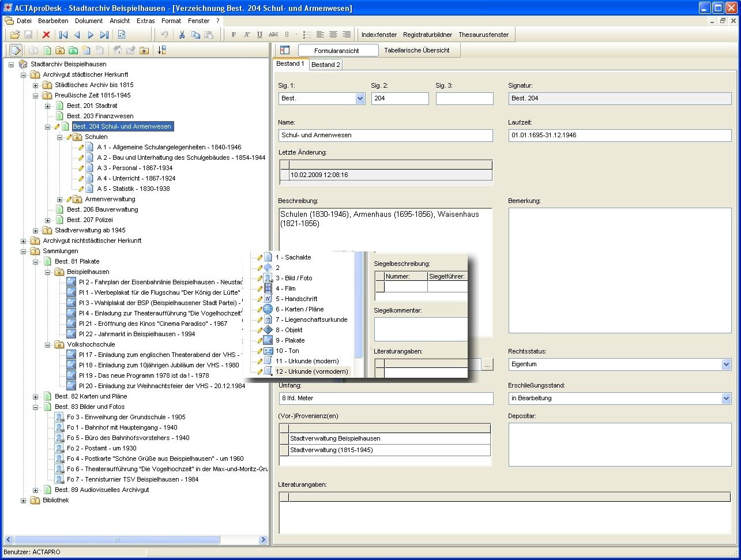The height and width of the screenshot is (560, 741).
Task: Click the sort order icon above tree
Action: point(161,50)
